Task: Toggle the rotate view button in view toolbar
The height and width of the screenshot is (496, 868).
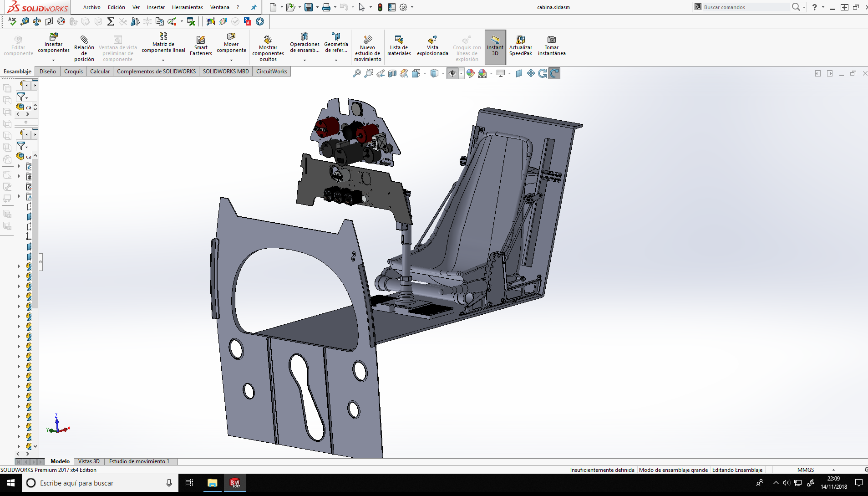Action: point(554,73)
